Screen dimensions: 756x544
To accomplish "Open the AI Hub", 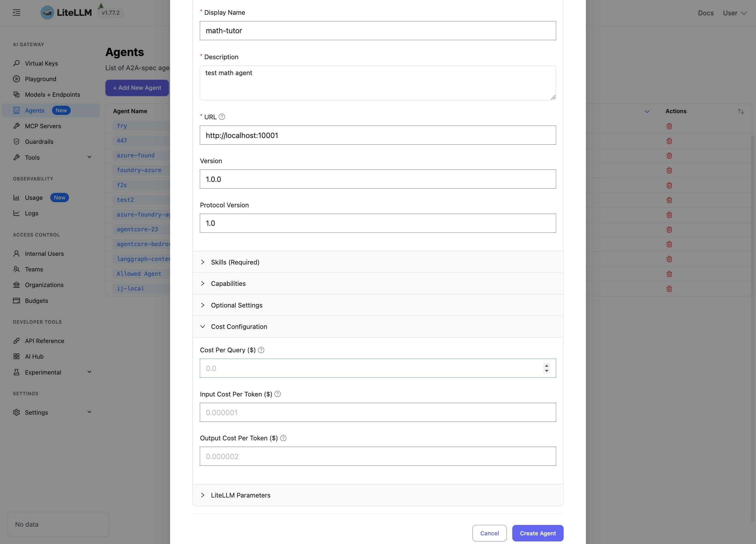I will pos(34,356).
